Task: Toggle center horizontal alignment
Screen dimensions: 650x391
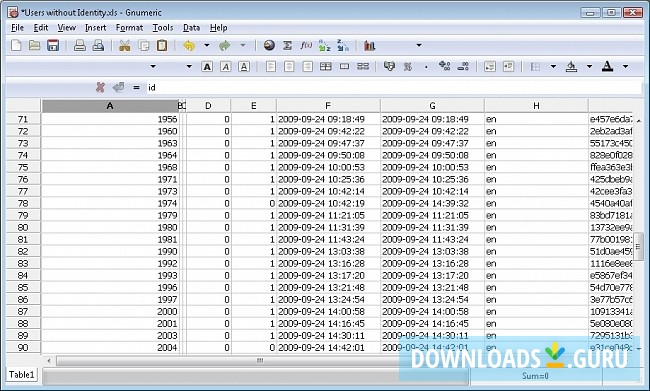Action: 289,66
